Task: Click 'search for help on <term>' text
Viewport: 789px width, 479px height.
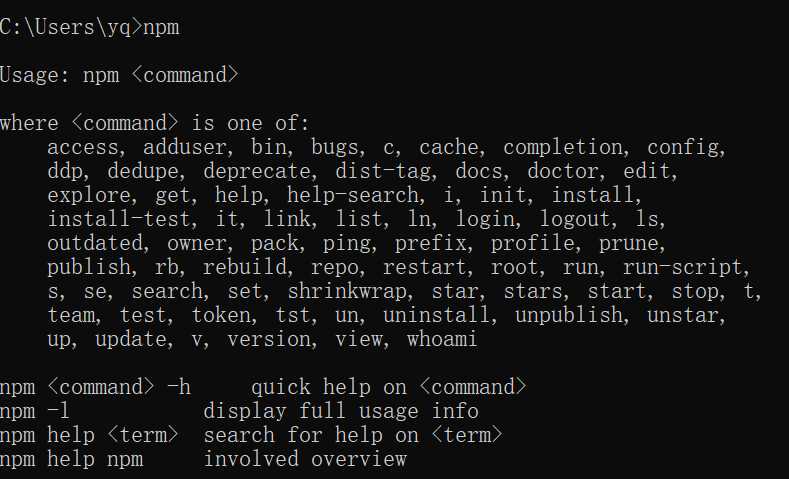Action: pos(353,435)
